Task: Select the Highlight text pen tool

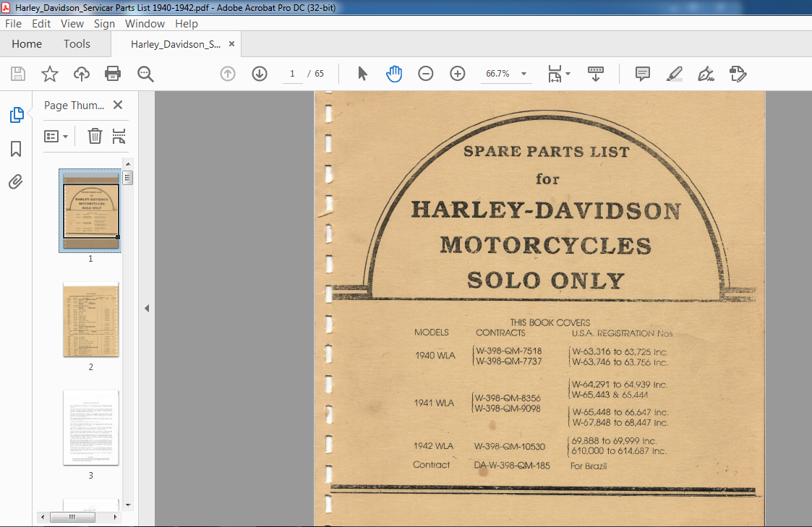Action: (674, 74)
